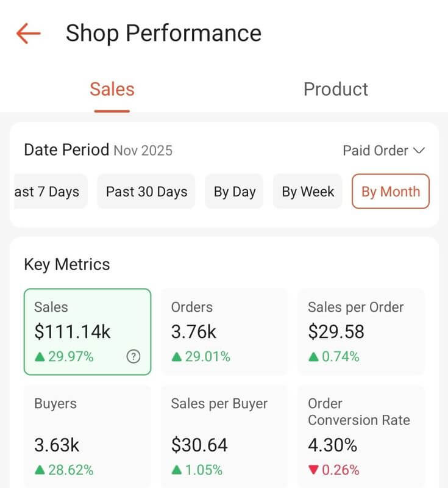Select the By Day view option
This screenshot has width=448, height=488.
tap(233, 192)
